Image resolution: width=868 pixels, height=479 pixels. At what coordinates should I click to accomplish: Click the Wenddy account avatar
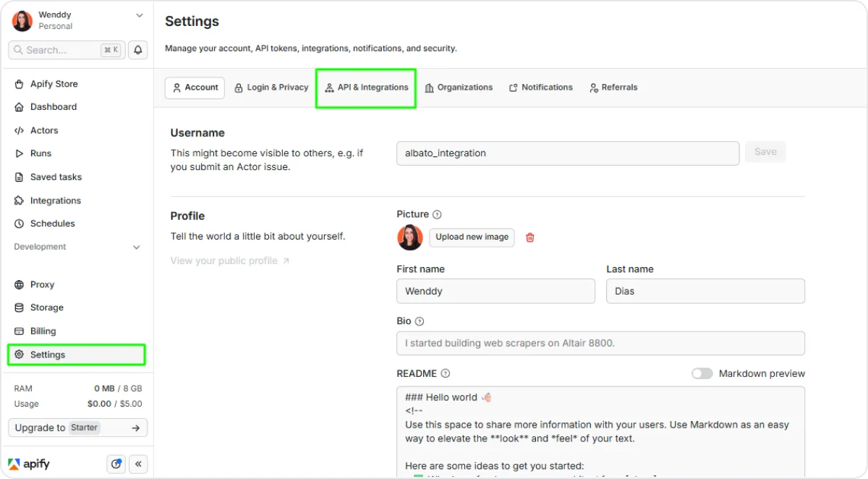point(22,20)
